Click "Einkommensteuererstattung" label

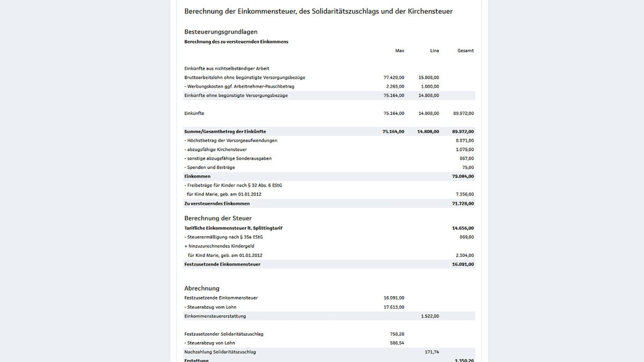(x=215, y=316)
